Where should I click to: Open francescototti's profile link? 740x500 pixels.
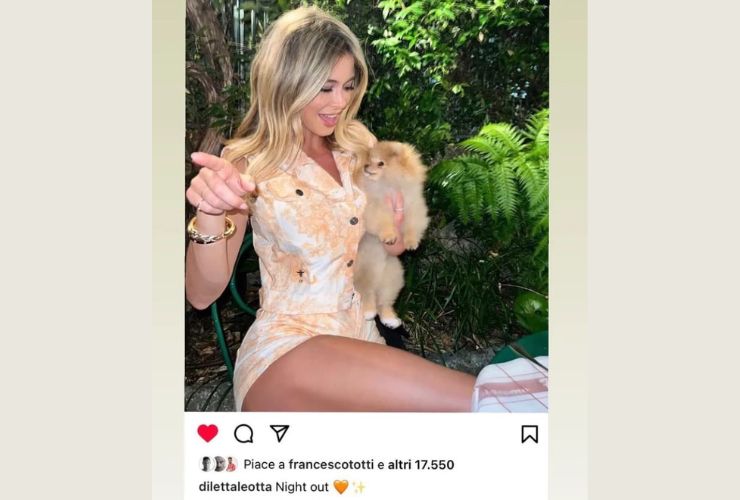[x=331, y=465]
